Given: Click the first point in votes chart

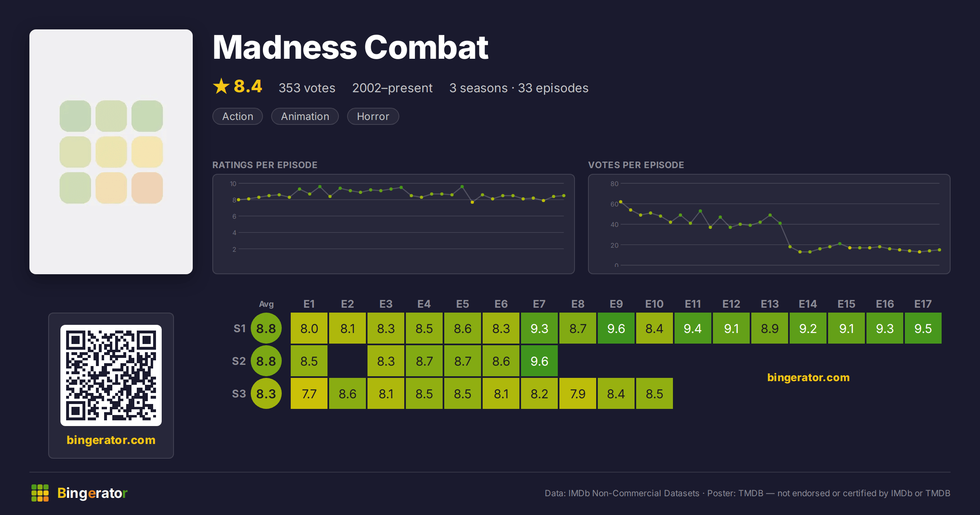Looking at the screenshot, I should pyautogui.click(x=621, y=202).
